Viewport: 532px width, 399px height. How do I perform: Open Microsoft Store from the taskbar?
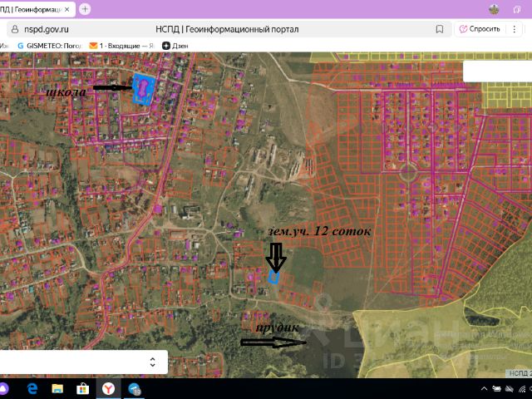coord(83,388)
